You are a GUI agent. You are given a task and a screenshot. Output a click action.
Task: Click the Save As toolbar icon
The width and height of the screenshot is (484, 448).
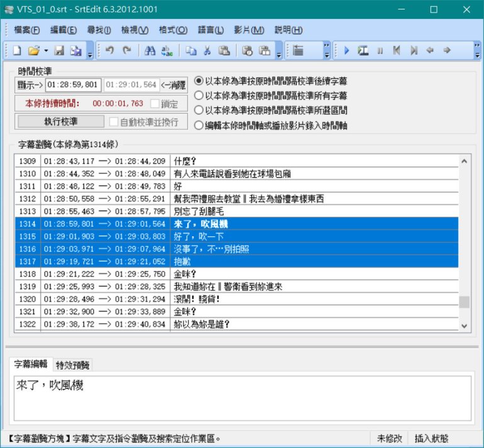[x=76, y=50]
